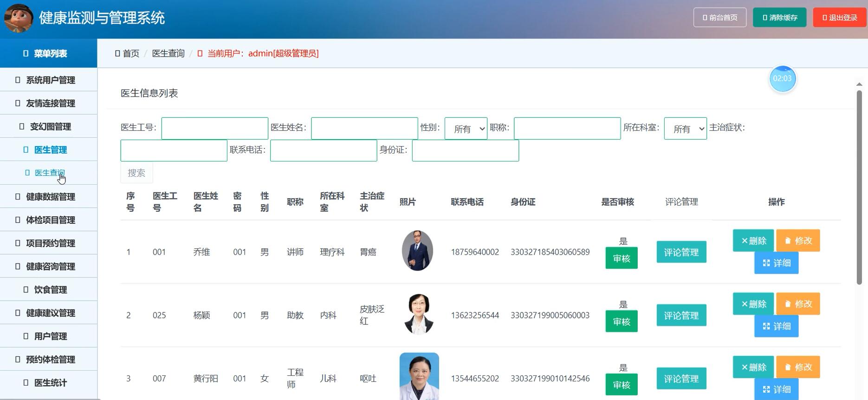
Task: Focus the 职称 search field
Action: tap(567, 128)
